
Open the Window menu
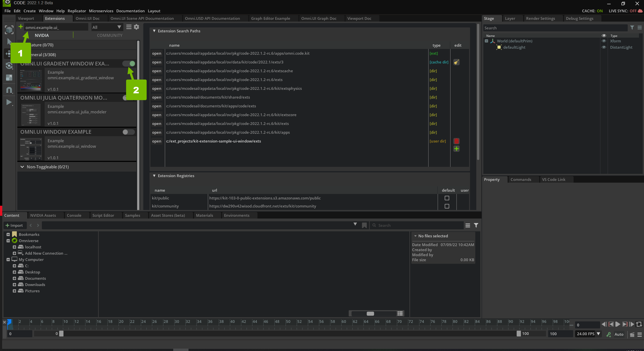click(x=46, y=11)
